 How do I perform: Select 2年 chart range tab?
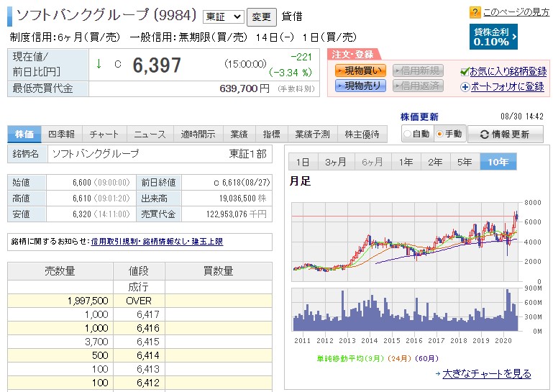tap(436, 162)
